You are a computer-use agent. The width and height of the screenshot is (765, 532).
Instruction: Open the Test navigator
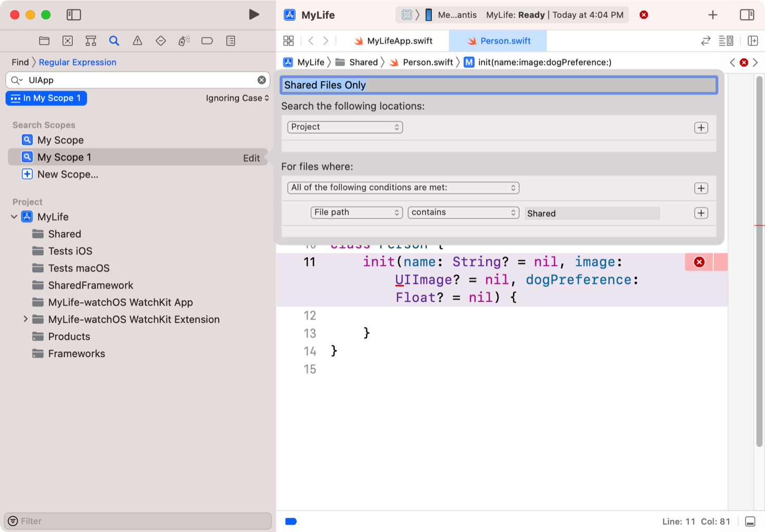pos(160,41)
